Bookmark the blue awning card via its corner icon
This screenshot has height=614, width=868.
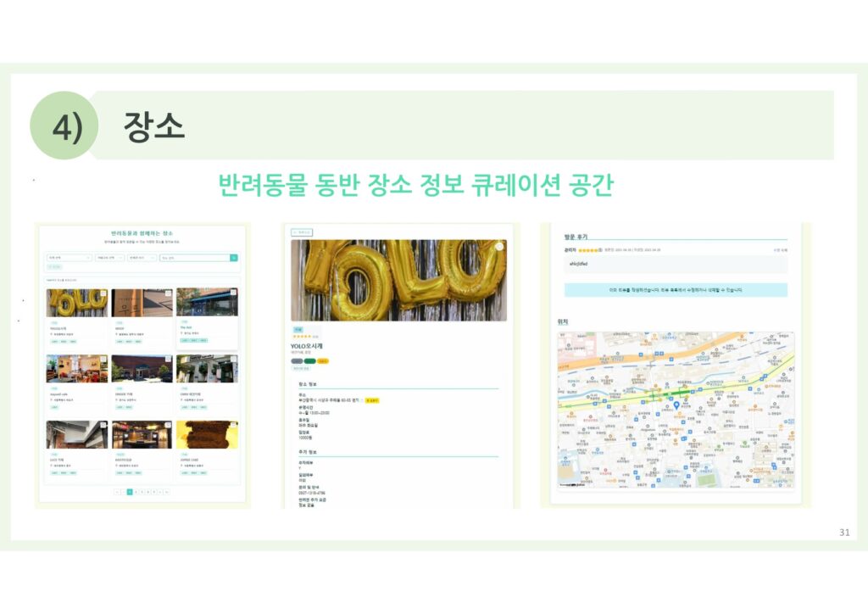pos(234,293)
